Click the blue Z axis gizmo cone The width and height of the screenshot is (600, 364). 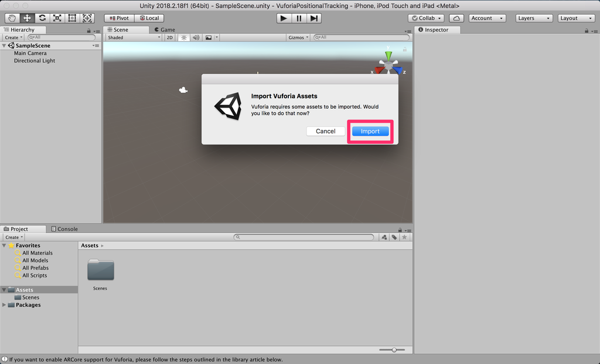click(398, 70)
